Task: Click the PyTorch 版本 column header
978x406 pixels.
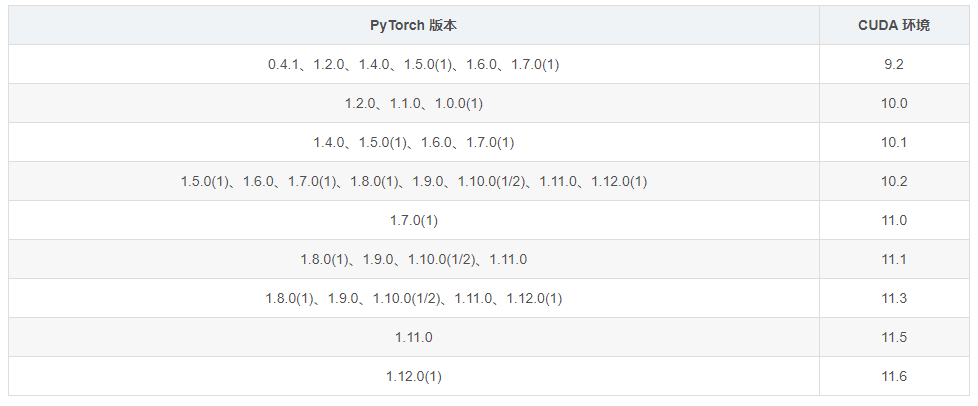Action: click(x=414, y=26)
